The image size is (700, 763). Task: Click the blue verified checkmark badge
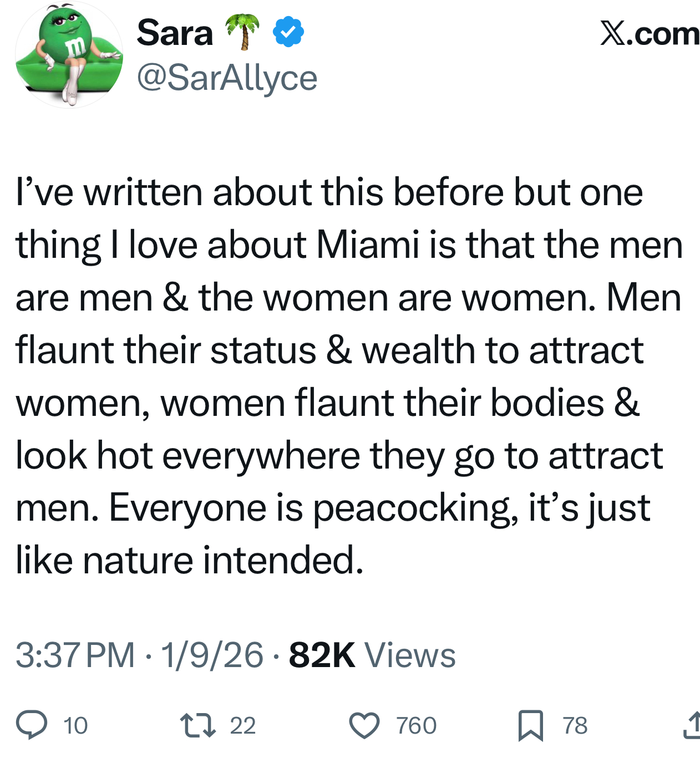coord(288,32)
